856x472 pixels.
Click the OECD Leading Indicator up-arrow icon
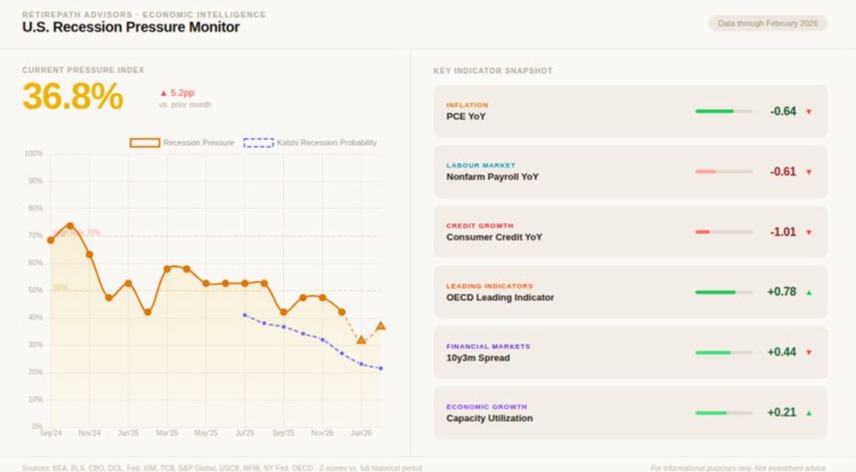click(809, 292)
